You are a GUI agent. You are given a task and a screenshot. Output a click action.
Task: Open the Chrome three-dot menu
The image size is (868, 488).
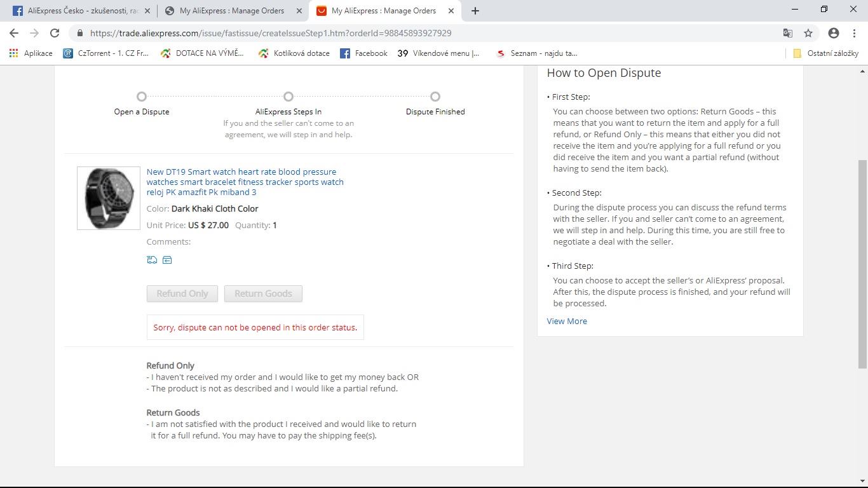coord(854,33)
